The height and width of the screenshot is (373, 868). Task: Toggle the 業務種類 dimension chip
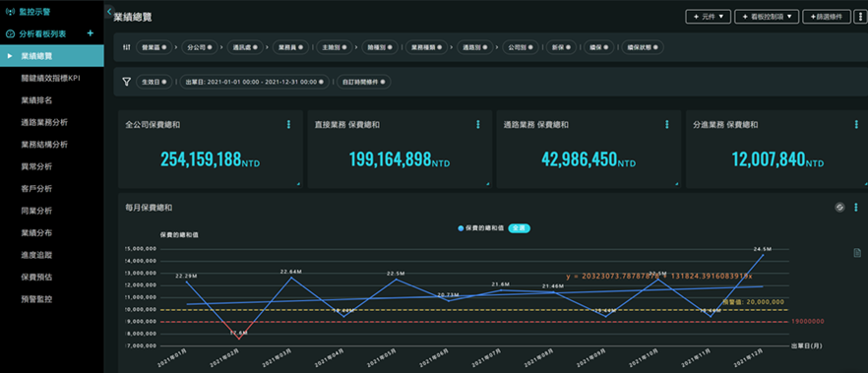[x=426, y=47]
